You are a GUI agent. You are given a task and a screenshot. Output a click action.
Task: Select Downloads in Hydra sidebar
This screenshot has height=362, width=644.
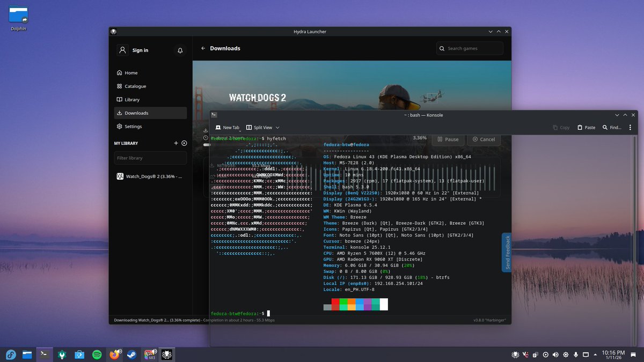[x=150, y=113]
